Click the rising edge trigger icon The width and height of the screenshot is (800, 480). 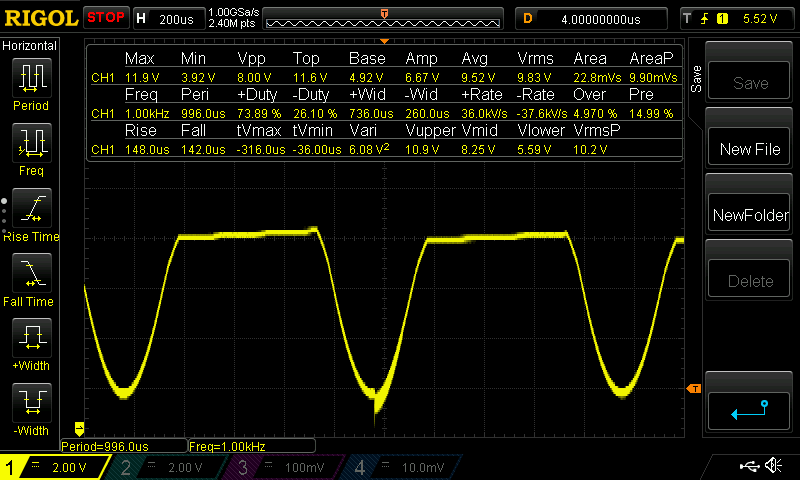point(705,19)
